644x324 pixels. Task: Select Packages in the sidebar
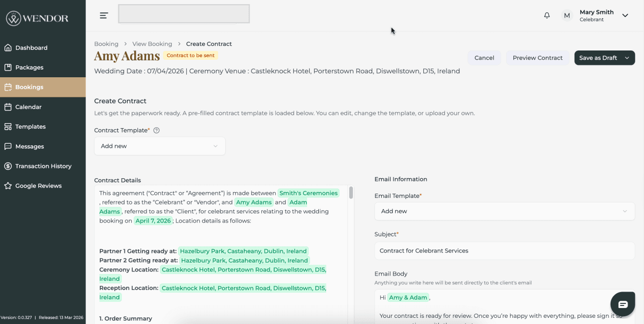click(29, 67)
